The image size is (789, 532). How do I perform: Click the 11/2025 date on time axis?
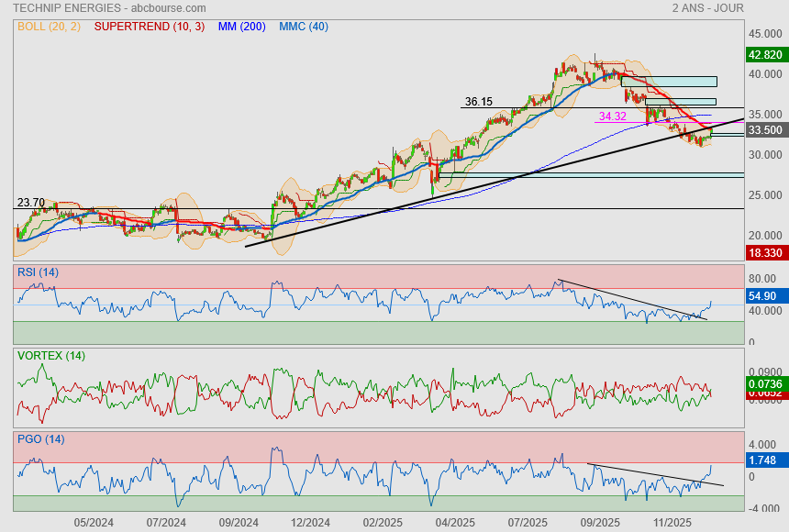coord(672,522)
